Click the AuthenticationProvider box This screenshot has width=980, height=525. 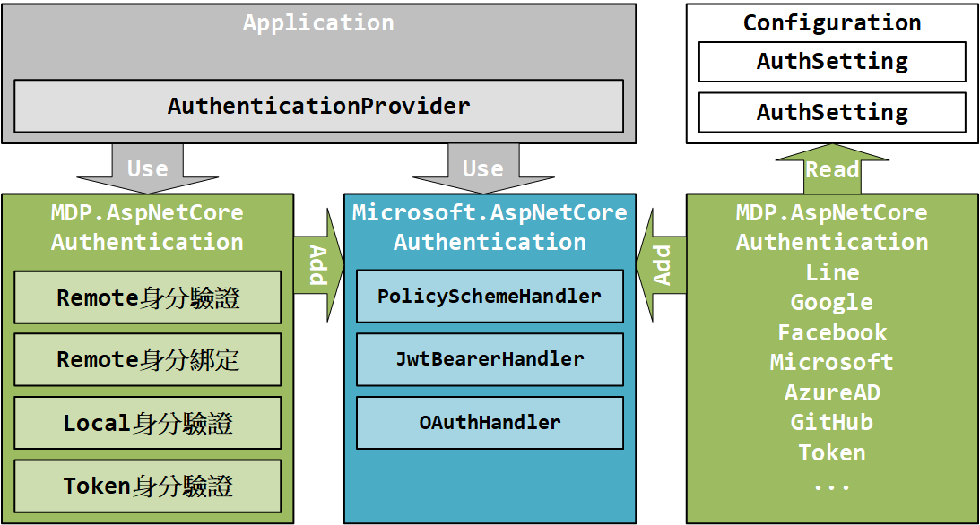click(319, 106)
